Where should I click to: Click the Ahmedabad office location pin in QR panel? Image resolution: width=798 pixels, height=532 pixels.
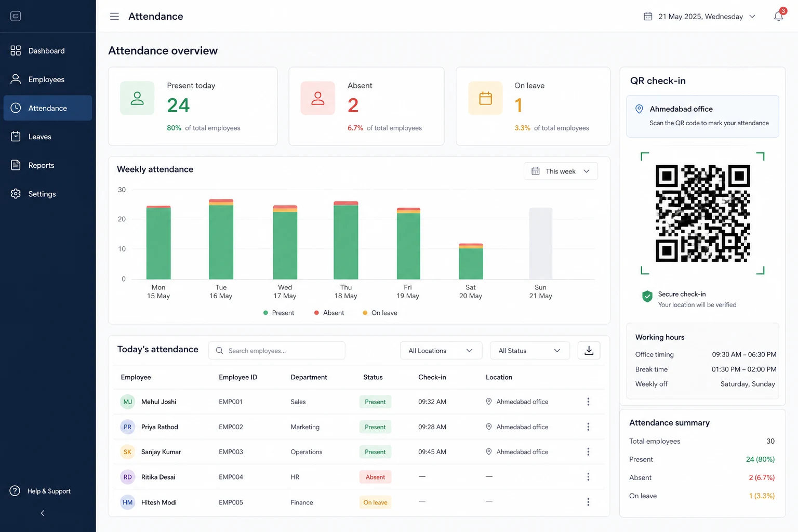tap(640, 109)
